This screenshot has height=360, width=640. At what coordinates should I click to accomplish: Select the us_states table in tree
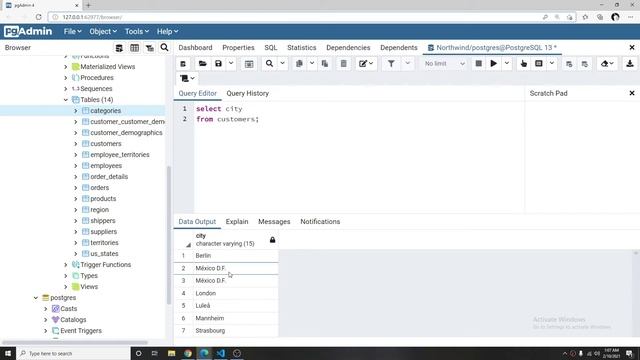[x=104, y=254]
